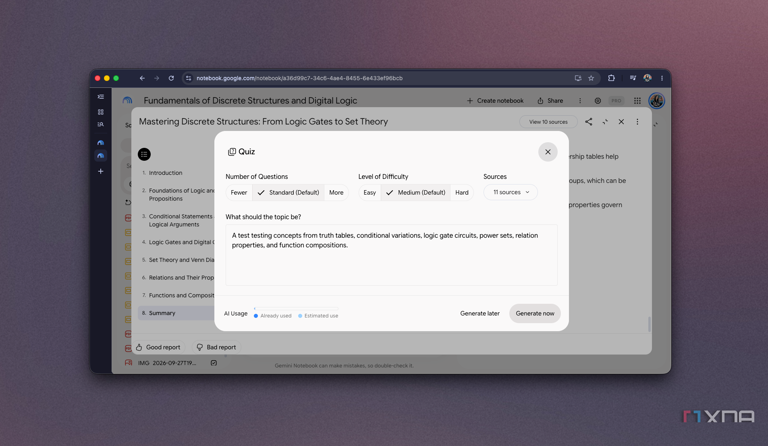Select Standard (Default) question count
This screenshot has width=768, height=446.
coord(288,192)
